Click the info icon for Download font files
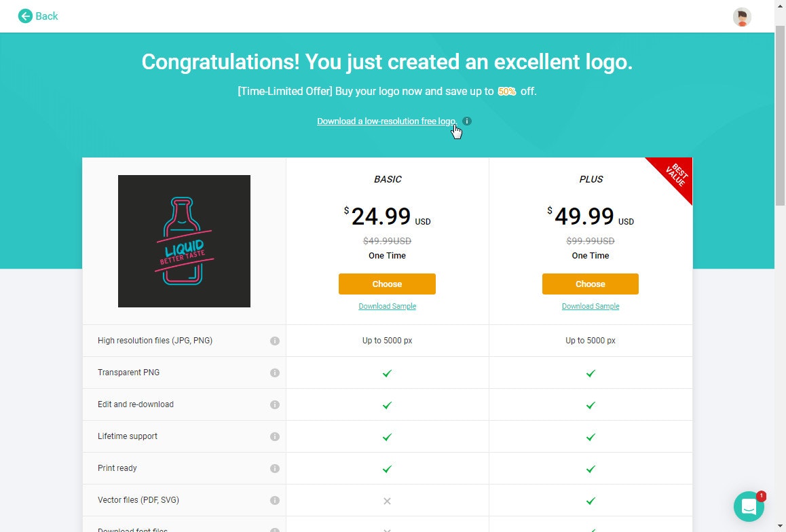Image resolution: width=786 pixels, height=532 pixels. (x=275, y=529)
